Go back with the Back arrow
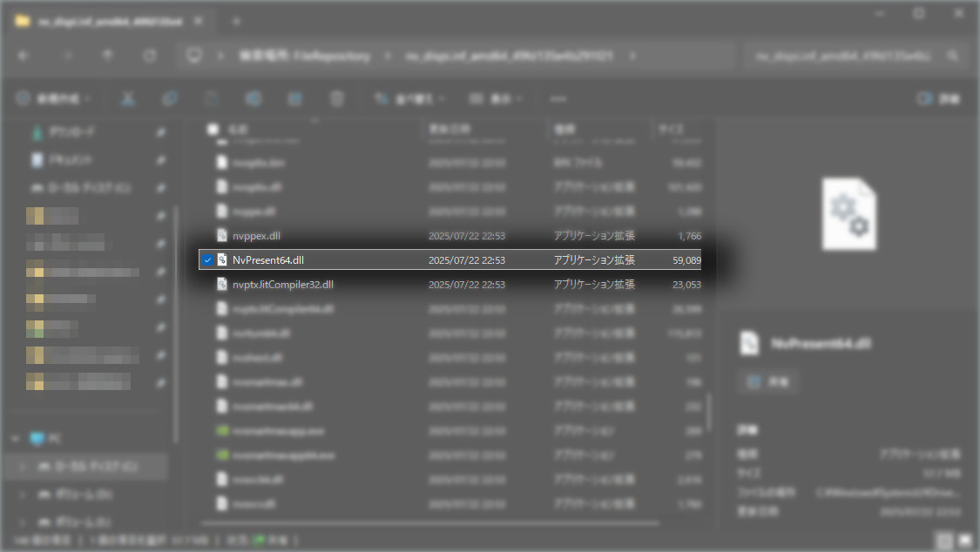 pos(24,56)
